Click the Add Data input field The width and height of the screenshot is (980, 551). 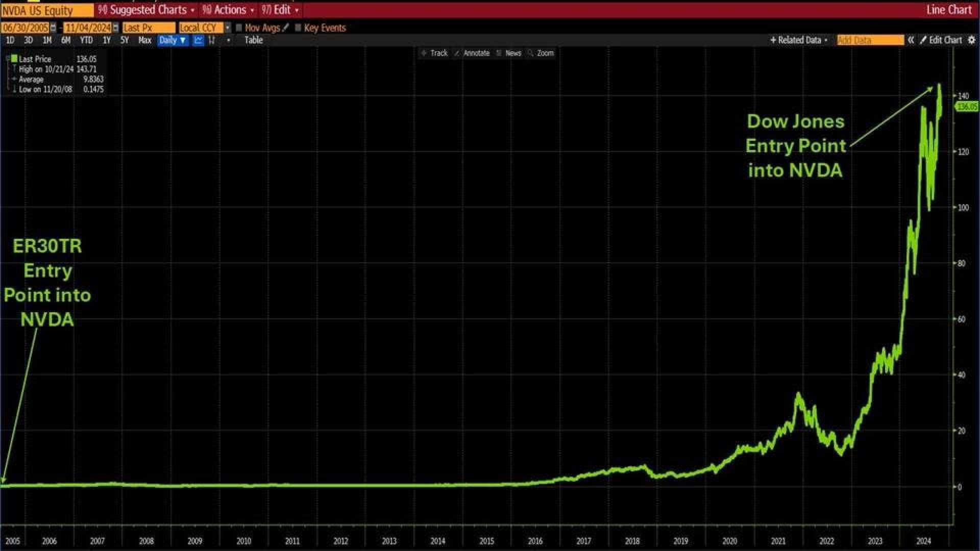point(870,40)
